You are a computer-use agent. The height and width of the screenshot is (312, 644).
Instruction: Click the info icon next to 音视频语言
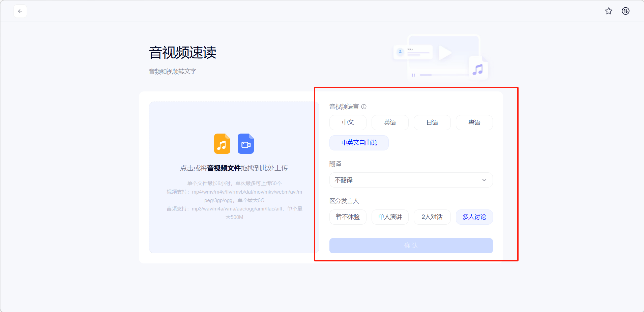364,107
